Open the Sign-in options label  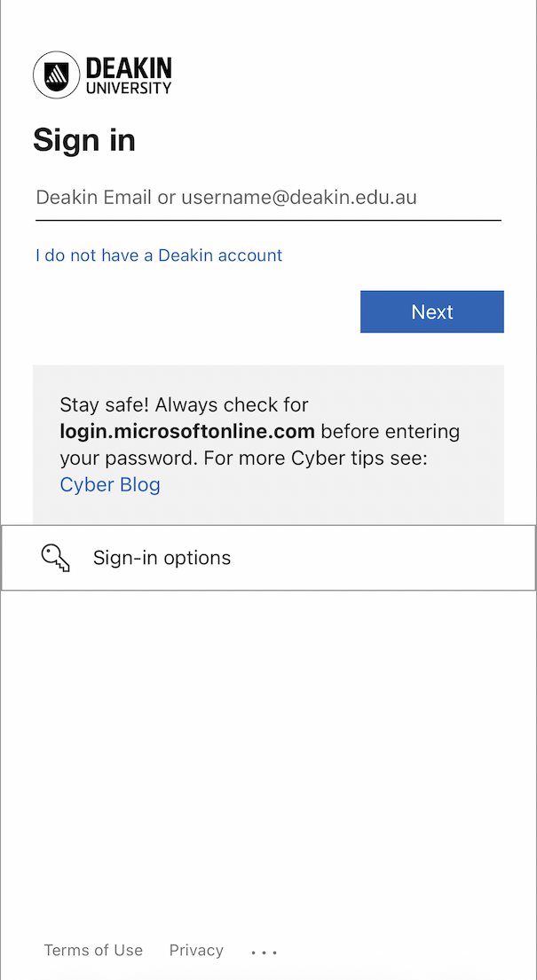(162, 558)
